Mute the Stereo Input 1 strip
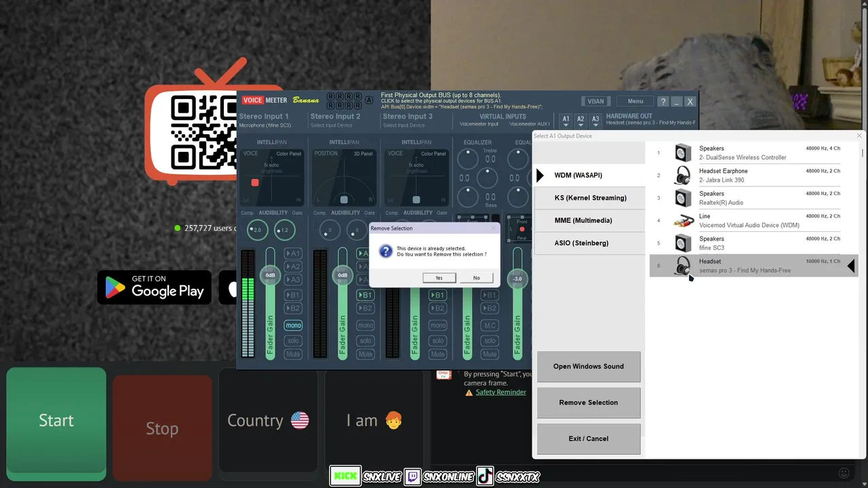 coord(293,354)
